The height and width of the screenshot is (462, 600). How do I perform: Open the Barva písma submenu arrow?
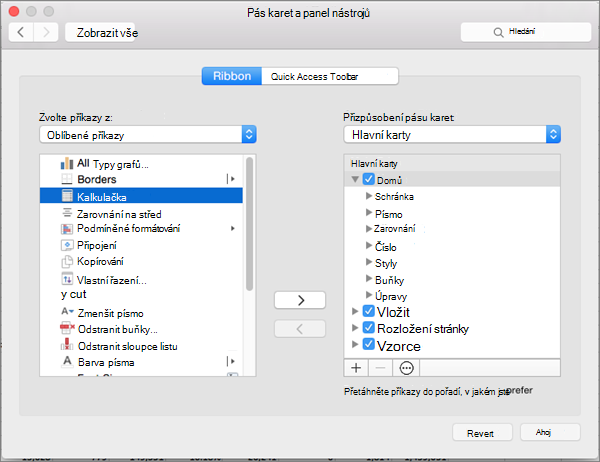[x=231, y=361]
